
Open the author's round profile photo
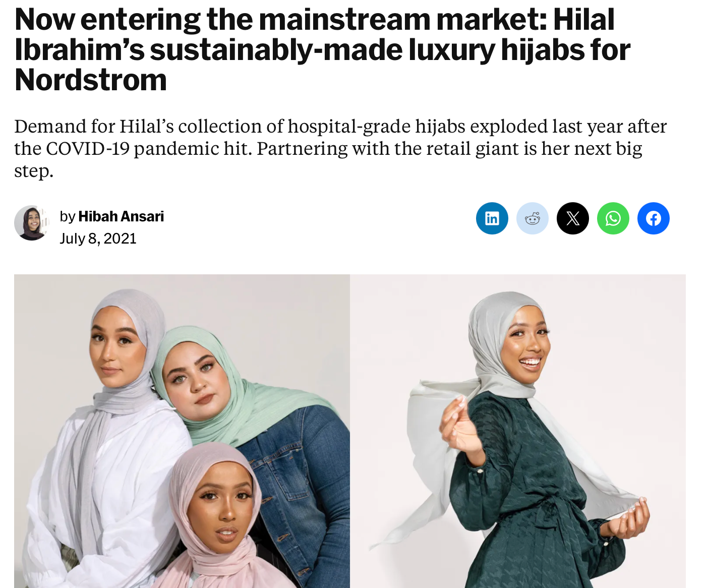click(x=32, y=223)
